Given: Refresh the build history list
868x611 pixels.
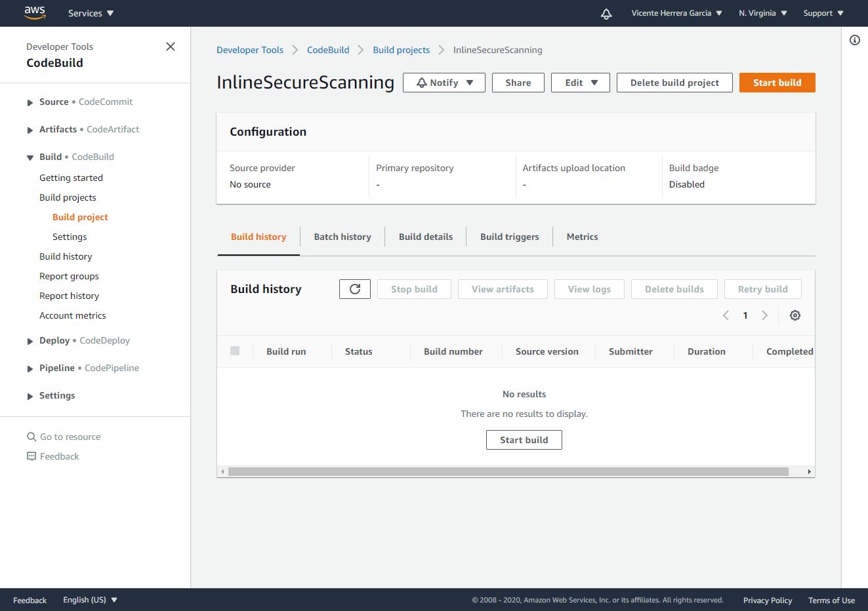Looking at the screenshot, I should 355,289.
